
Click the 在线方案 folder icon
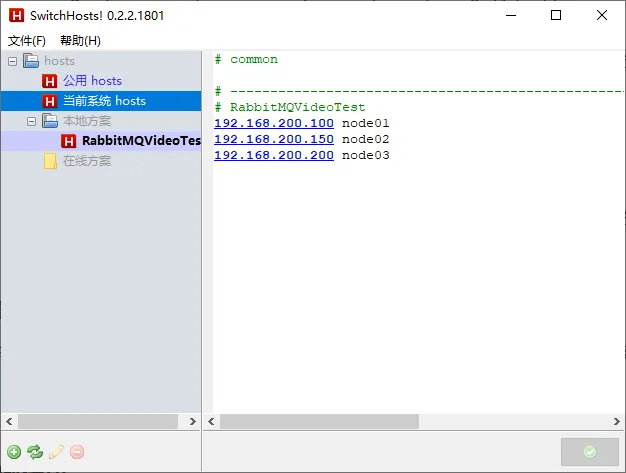pos(50,161)
